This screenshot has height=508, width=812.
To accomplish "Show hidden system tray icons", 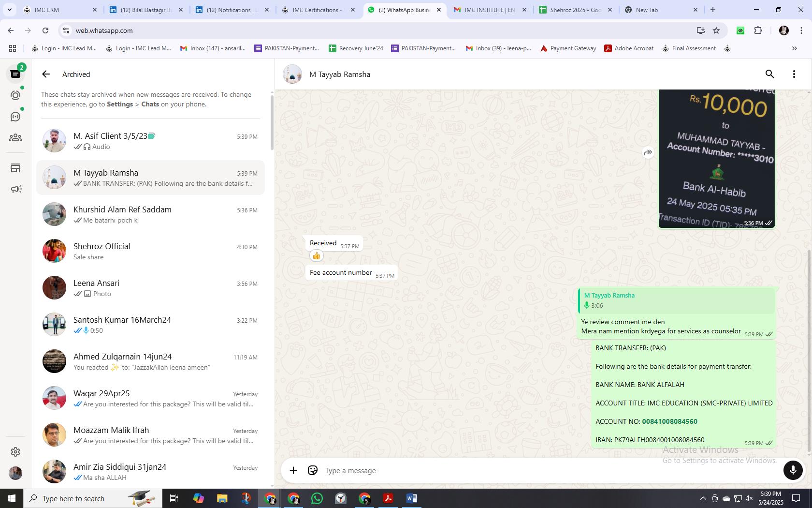I will click(x=703, y=498).
